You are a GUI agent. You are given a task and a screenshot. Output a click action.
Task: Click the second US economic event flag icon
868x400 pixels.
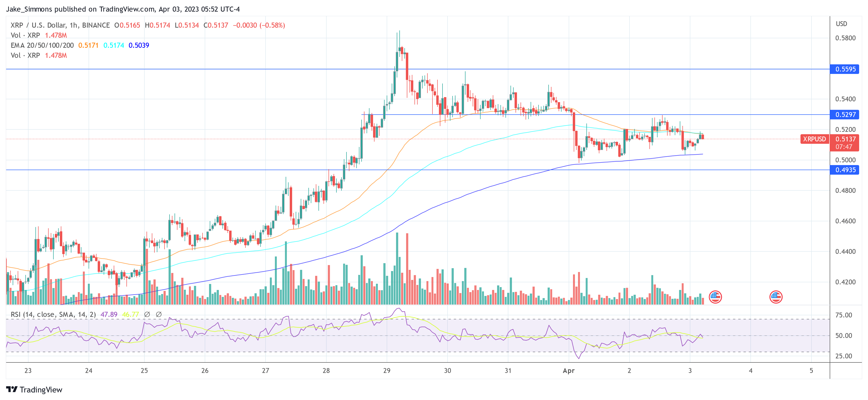click(x=776, y=297)
